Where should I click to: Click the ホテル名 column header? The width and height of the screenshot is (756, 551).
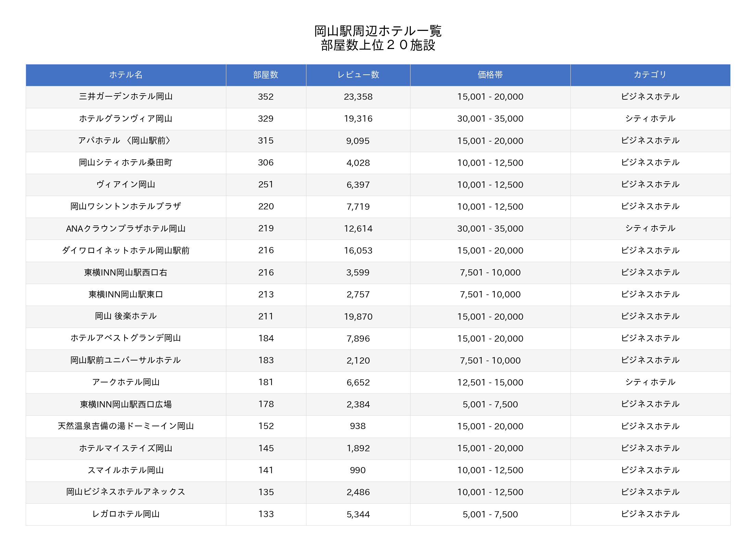pyautogui.click(x=126, y=75)
